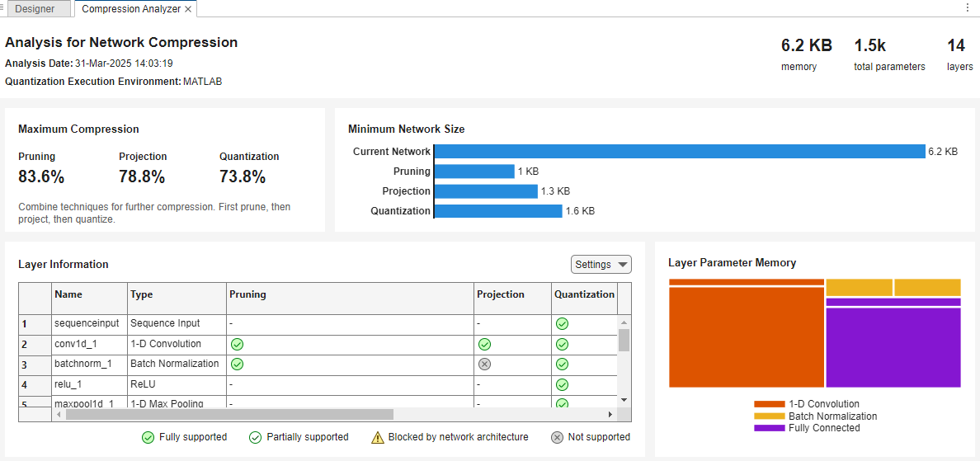Click conv1d_1 pruning supported checkmark icon
The width and height of the screenshot is (980, 461).
(237, 344)
